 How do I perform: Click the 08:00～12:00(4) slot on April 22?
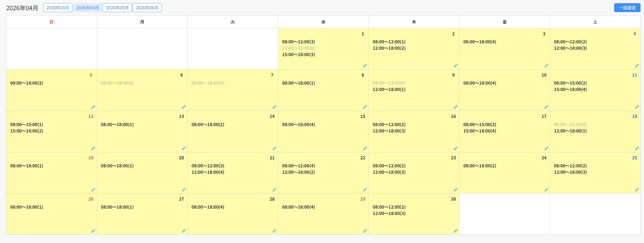298,166
